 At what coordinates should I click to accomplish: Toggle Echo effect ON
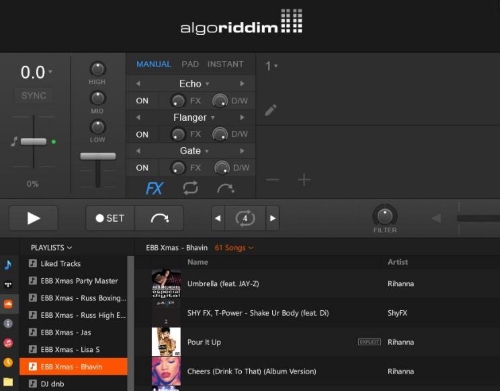(142, 101)
